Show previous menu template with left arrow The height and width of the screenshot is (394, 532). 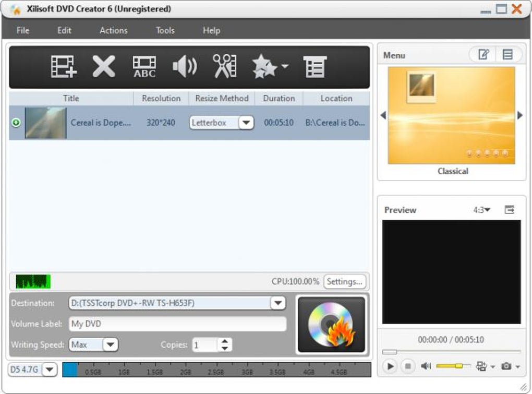(x=383, y=115)
